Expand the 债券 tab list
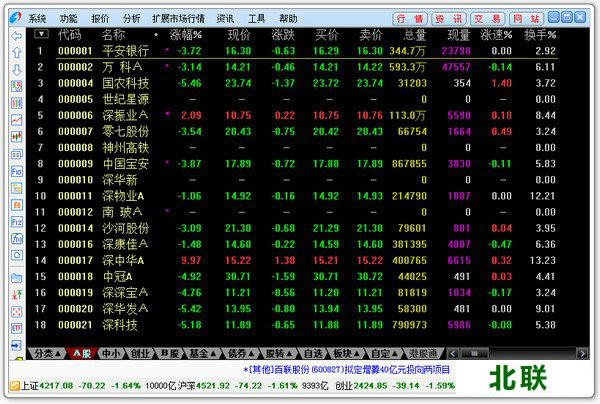The image size is (600, 404). click(x=250, y=353)
